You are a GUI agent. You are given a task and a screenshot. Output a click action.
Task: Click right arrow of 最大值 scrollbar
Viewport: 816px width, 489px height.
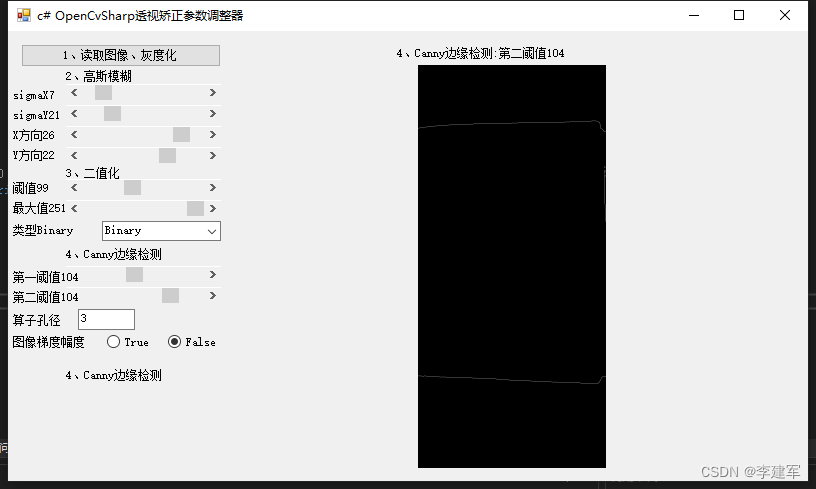point(212,208)
